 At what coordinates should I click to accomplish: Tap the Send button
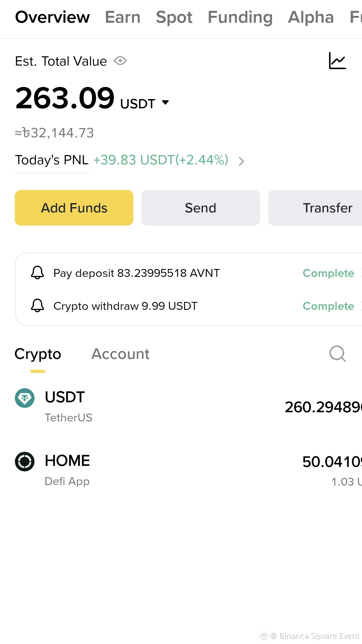pyautogui.click(x=201, y=208)
